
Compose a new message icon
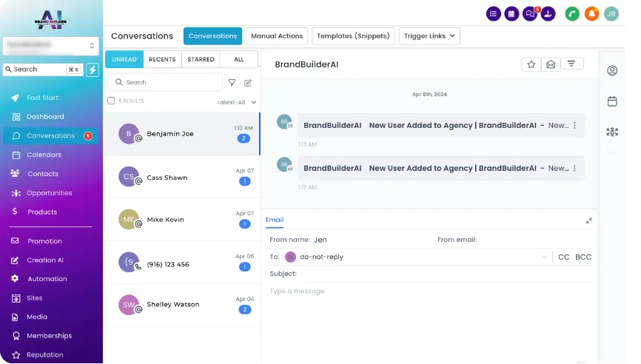click(248, 83)
